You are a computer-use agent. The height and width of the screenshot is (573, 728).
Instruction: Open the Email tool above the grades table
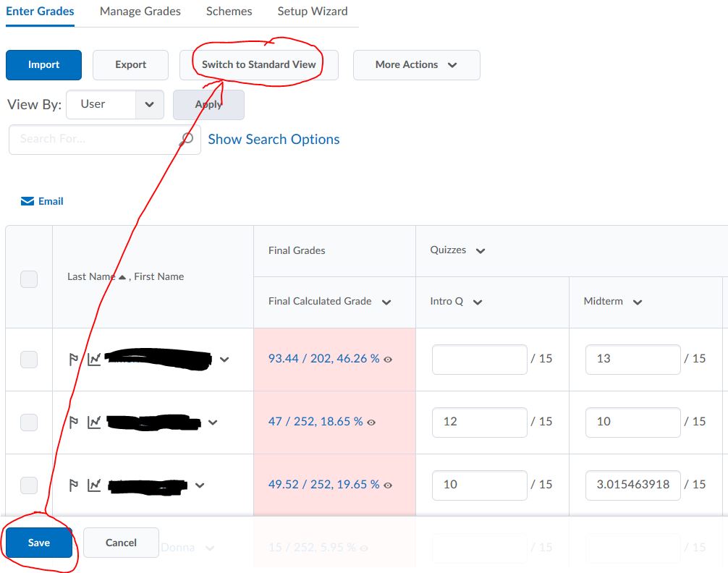42,201
